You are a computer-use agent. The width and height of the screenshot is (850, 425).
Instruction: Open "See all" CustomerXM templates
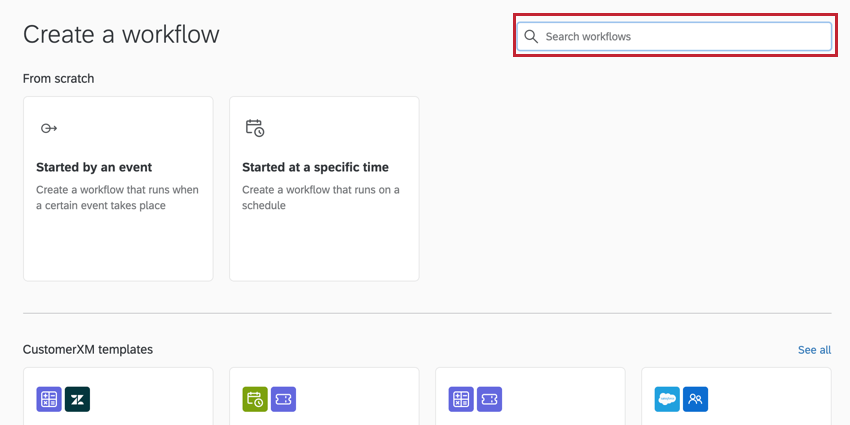click(814, 350)
